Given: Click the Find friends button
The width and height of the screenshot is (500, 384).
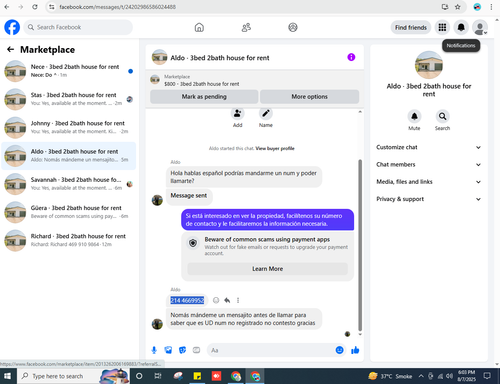Looking at the screenshot, I should click(x=411, y=27).
